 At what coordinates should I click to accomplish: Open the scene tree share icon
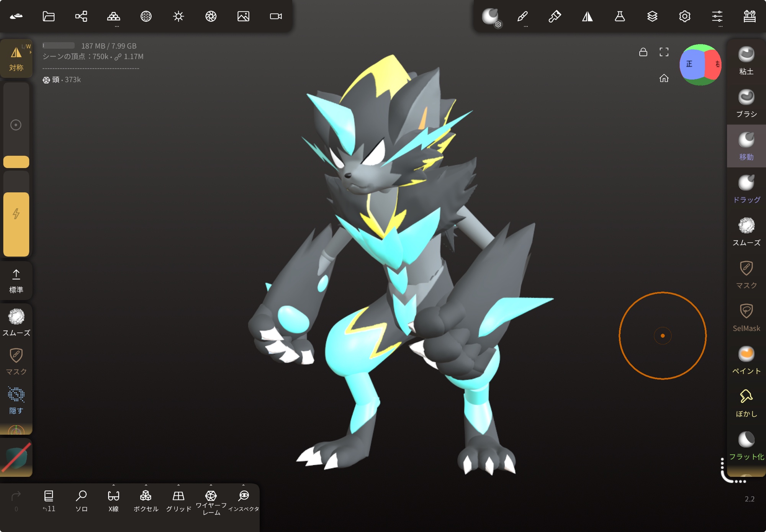(x=81, y=16)
